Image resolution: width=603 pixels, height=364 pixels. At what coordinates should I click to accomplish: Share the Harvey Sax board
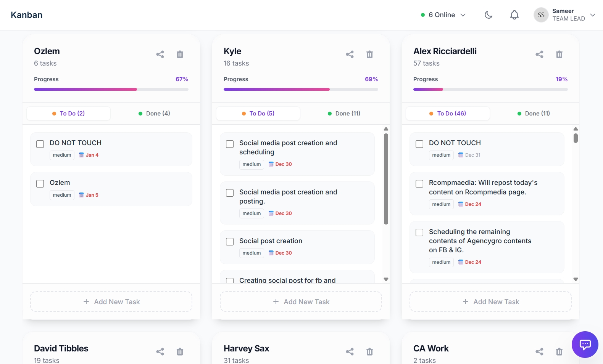click(x=350, y=351)
